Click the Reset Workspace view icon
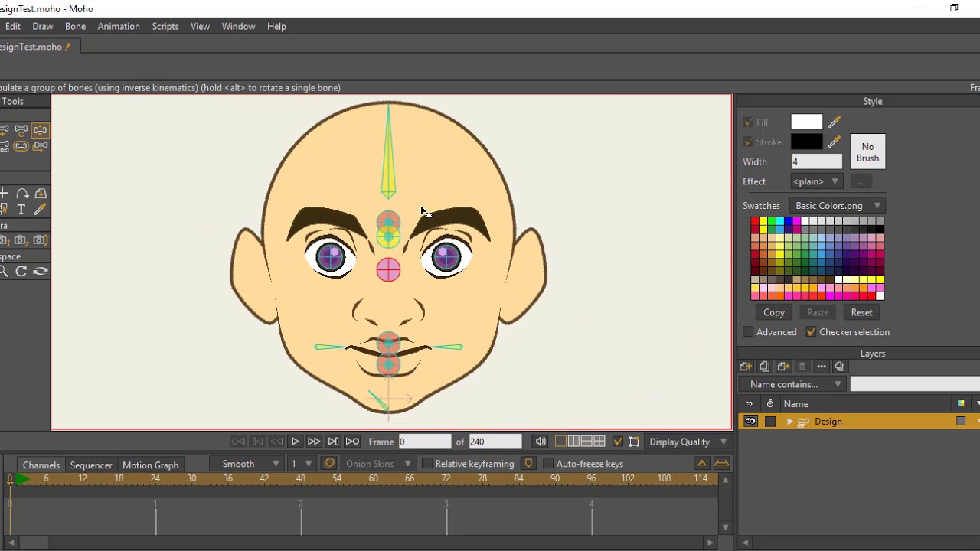 (x=40, y=271)
